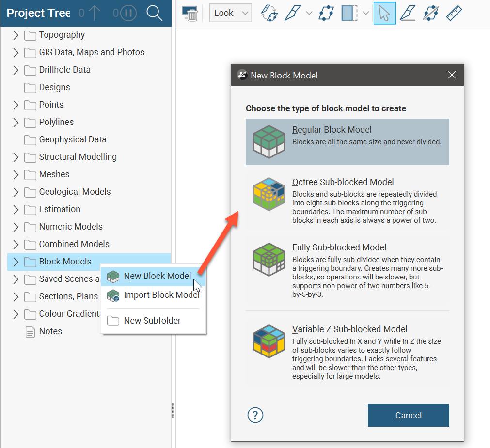This screenshot has height=448, width=490.
Task: Click the Fully Sub-blocked cube icon
Action: coord(269,260)
